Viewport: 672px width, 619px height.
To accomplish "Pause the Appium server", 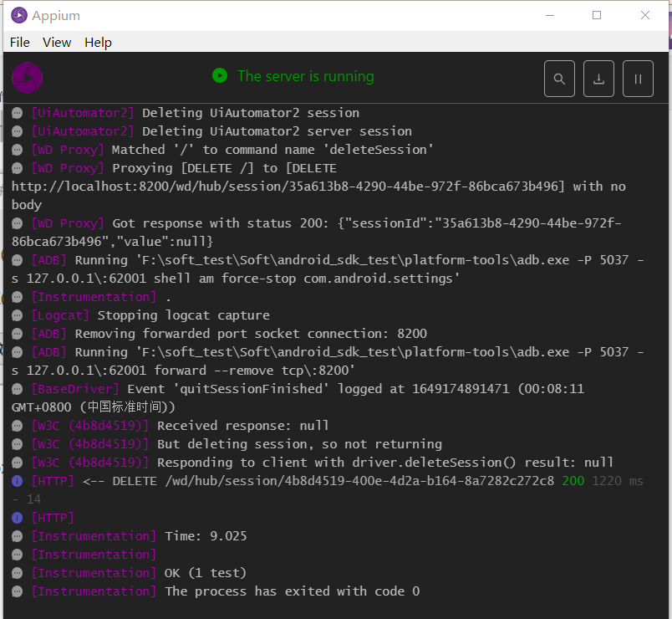I will pyautogui.click(x=638, y=79).
